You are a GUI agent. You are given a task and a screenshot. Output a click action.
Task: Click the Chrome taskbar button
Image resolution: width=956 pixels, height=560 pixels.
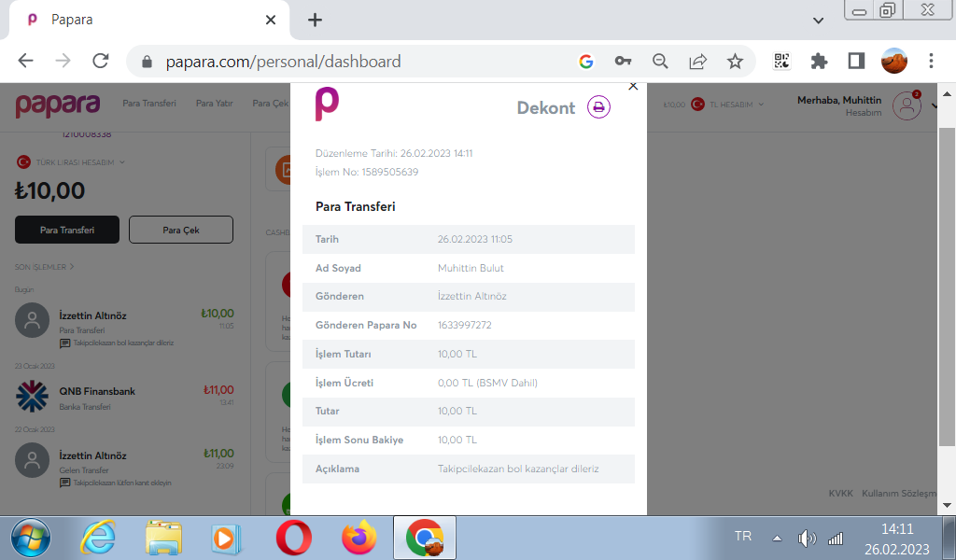click(x=425, y=538)
